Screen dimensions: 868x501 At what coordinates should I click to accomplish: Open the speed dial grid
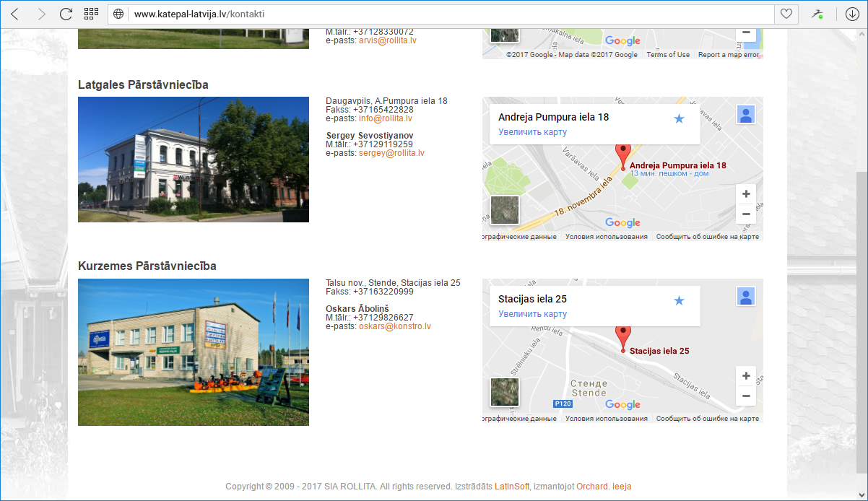pos(91,14)
